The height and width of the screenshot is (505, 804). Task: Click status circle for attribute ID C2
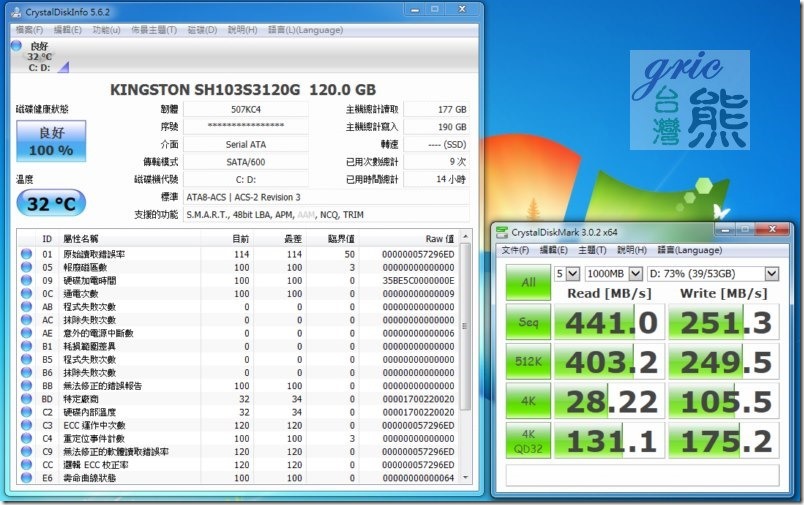pyautogui.click(x=26, y=411)
